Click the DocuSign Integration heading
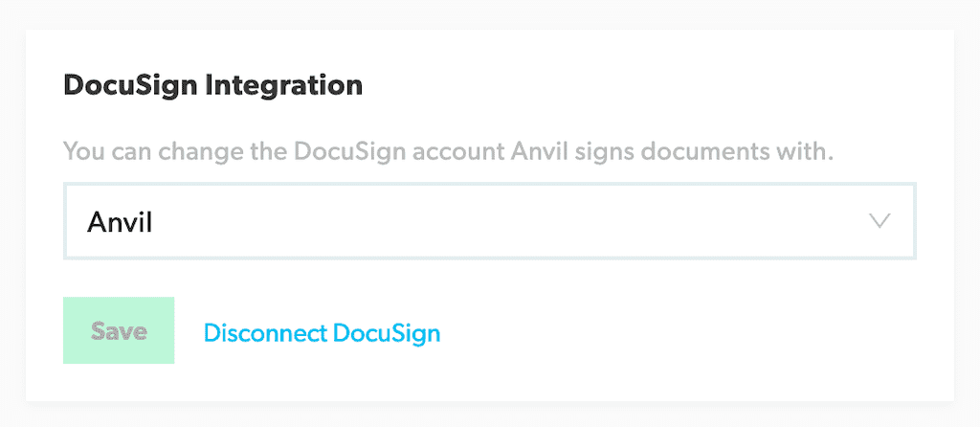 (x=212, y=85)
